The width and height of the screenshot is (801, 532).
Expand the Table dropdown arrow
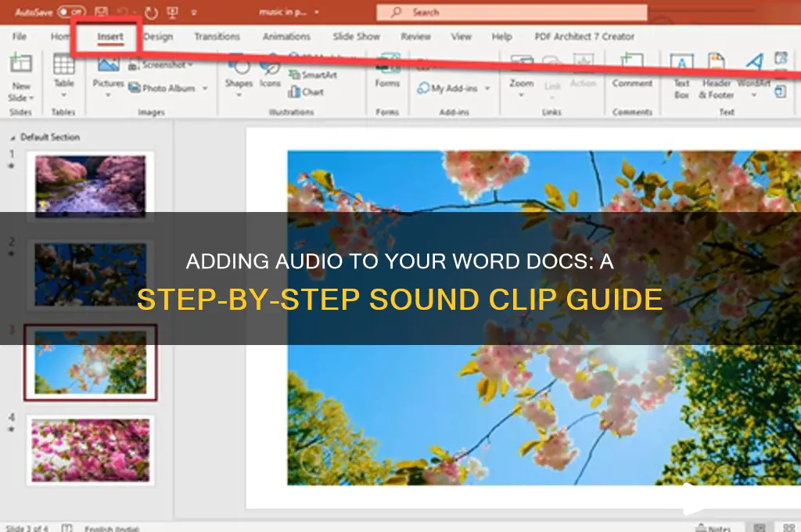[64, 95]
